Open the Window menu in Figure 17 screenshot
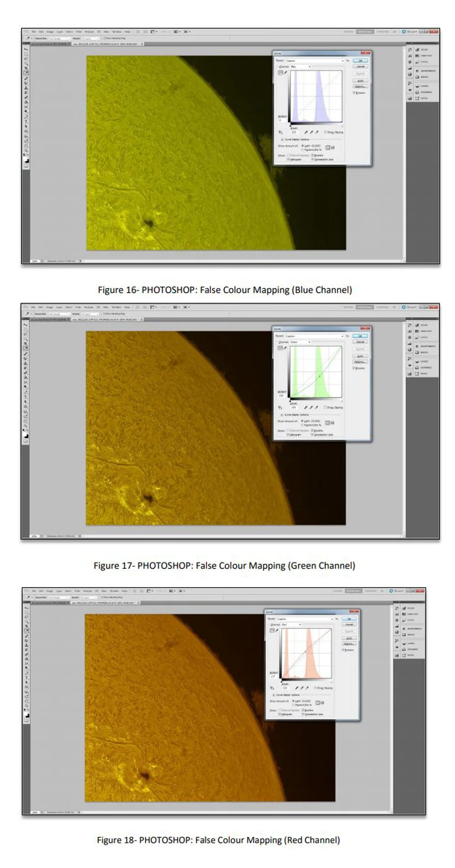 [x=117, y=307]
